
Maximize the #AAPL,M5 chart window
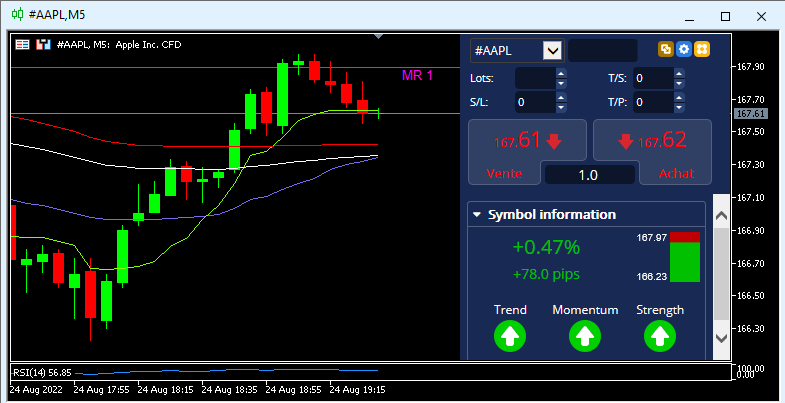(x=725, y=17)
